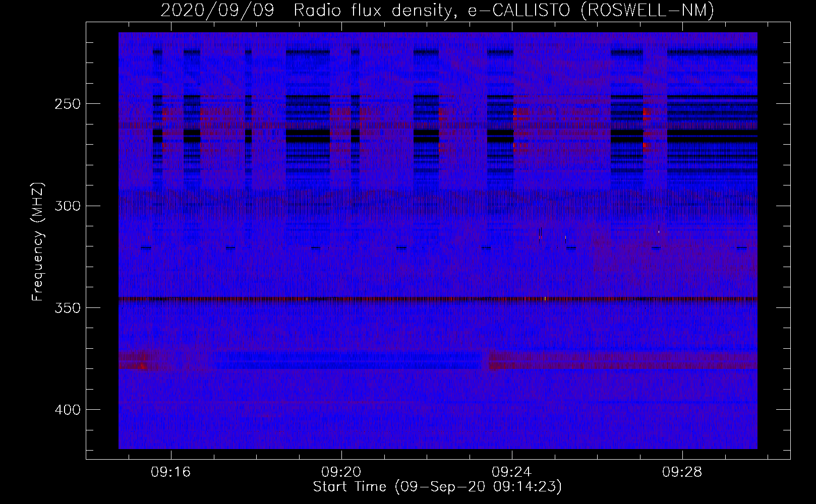Click the 09:16 time tick label
Viewport: 816px width, 504px height.
[171, 472]
